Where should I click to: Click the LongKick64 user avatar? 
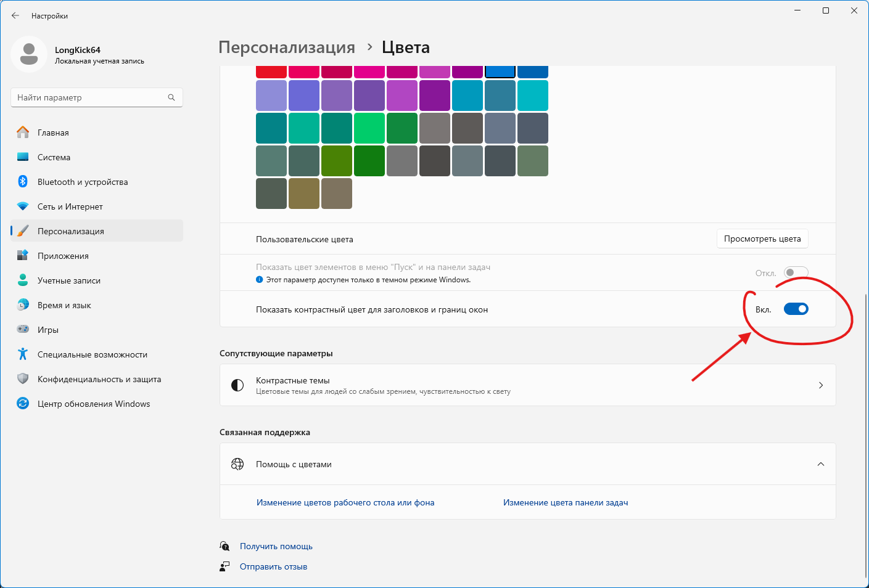click(x=29, y=54)
